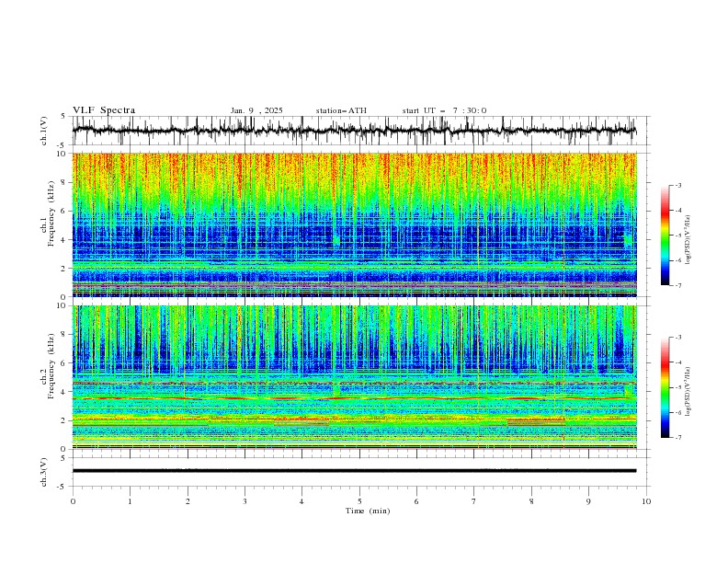Click the ch.3 flat waveform trace
Image resolution: width=728 pixels, height=563 pixels.
pos(354,471)
